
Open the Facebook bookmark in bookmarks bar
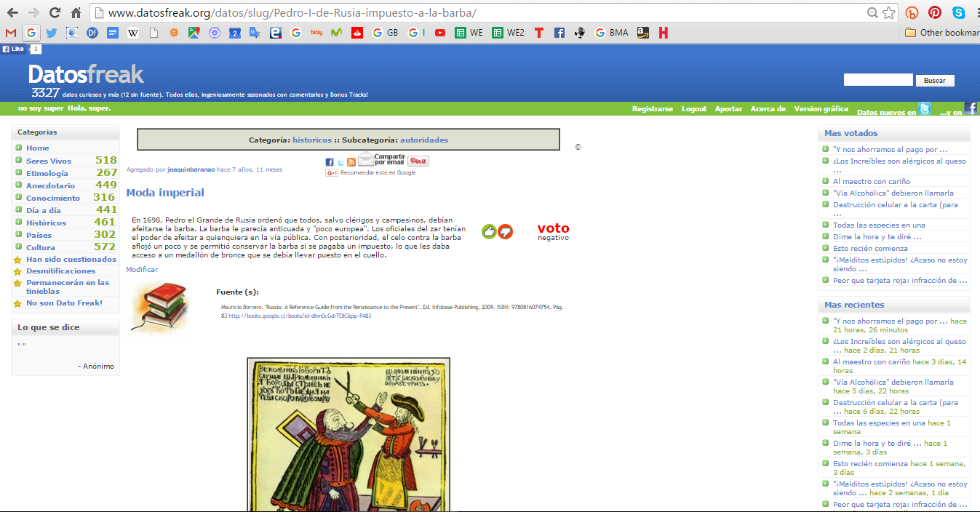tap(559, 33)
